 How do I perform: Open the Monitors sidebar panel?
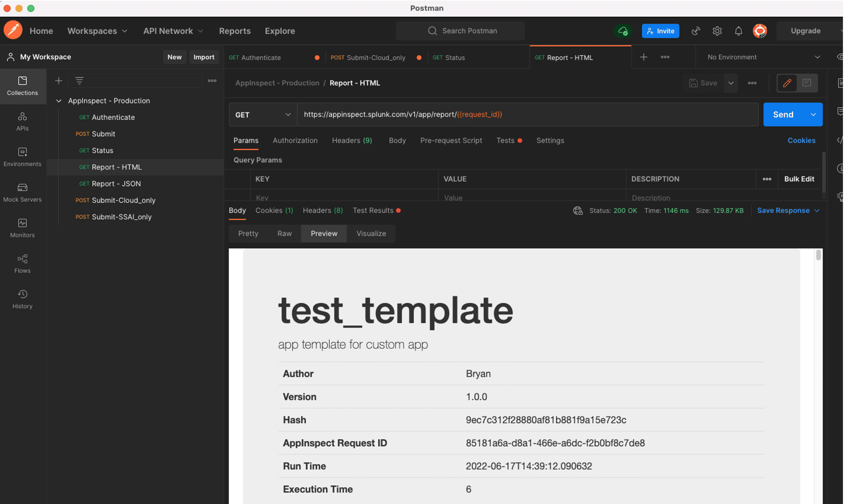click(x=22, y=228)
